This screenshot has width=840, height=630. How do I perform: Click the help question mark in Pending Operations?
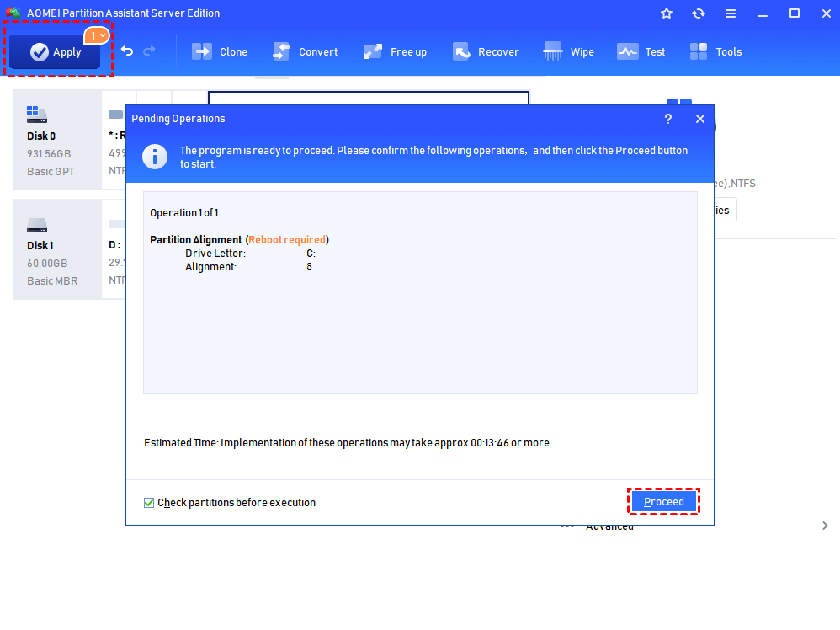668,119
